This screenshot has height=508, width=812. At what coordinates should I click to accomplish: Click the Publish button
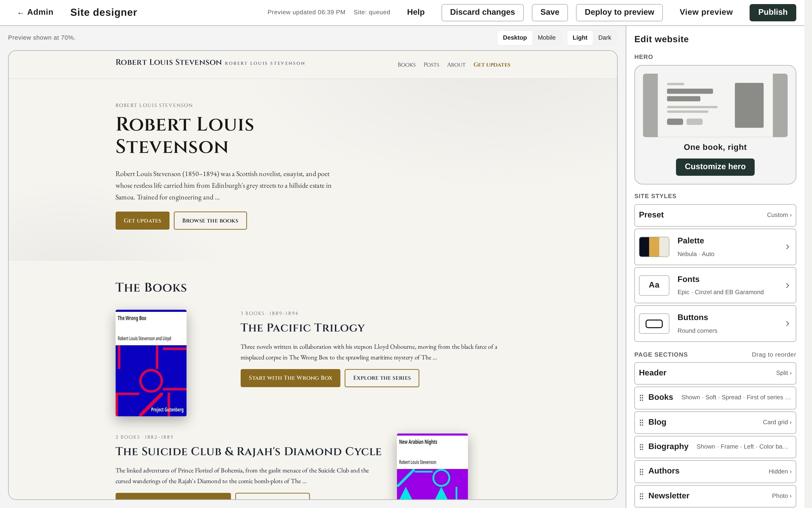pos(772,12)
